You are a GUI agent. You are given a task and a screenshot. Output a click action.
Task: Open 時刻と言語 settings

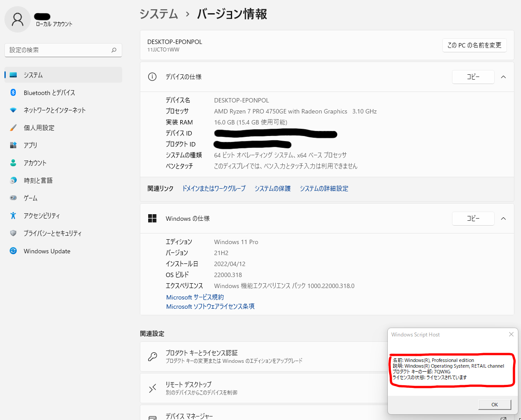point(63,180)
